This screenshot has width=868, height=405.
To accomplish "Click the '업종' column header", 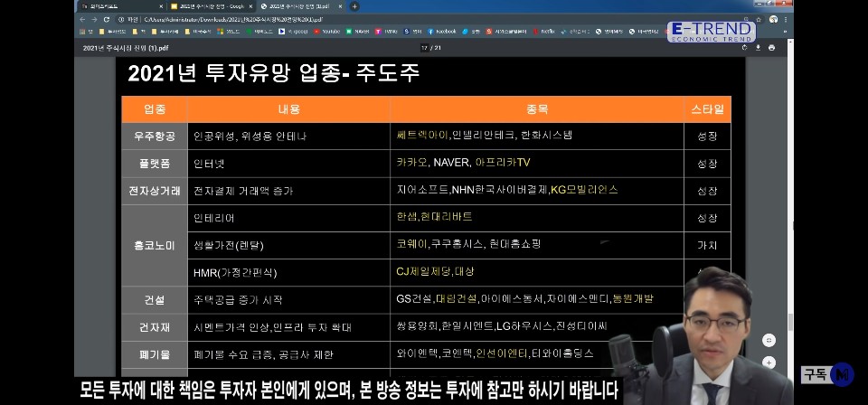I will click(x=155, y=109).
